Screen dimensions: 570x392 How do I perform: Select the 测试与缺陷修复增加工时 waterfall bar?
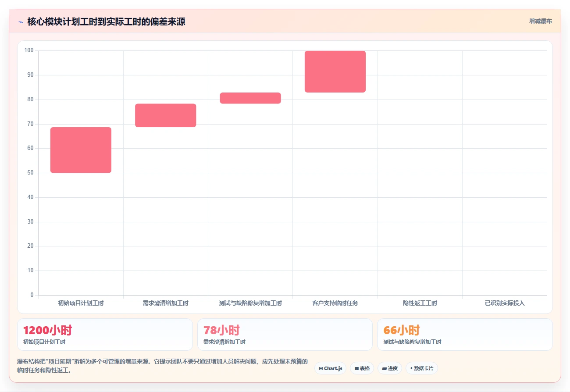(250, 98)
